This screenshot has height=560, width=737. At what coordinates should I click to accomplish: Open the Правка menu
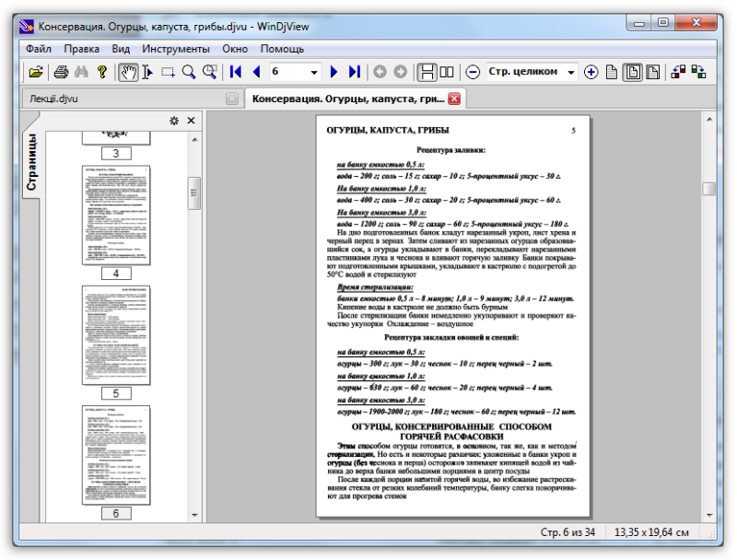pos(81,49)
